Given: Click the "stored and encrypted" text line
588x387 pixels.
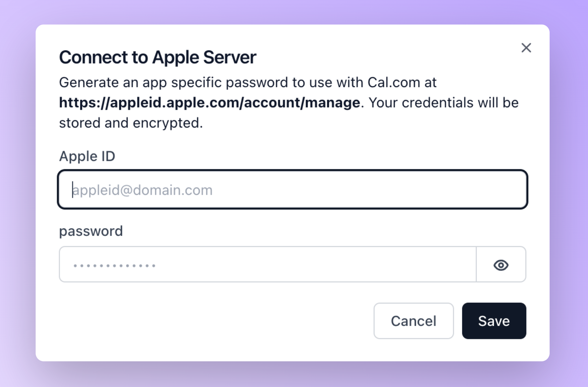Looking at the screenshot, I should tap(131, 123).
